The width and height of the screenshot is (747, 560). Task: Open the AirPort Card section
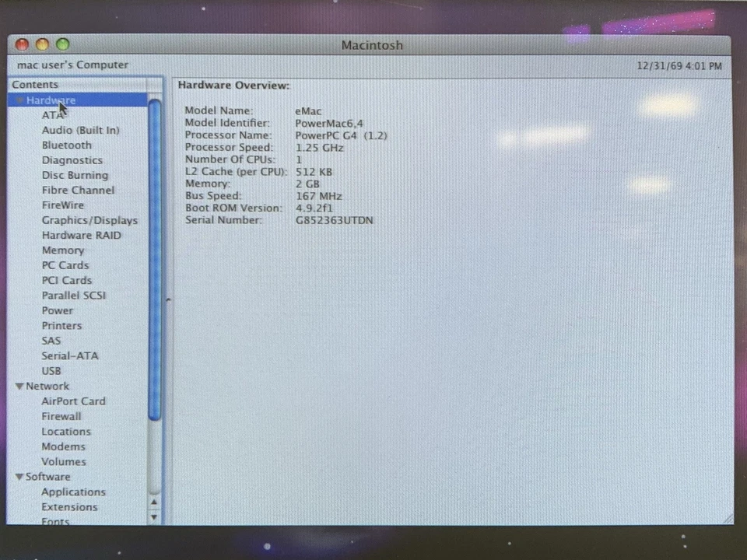tap(73, 401)
